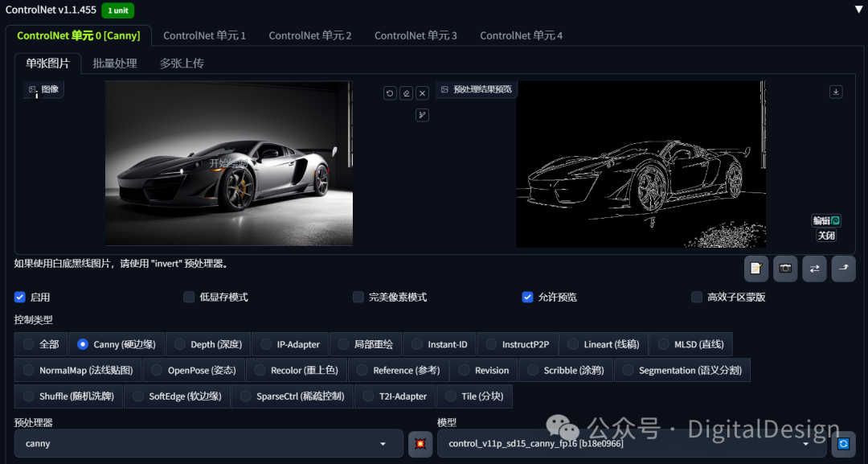The image size is (868, 464).
Task: Send image dimensions using curved arrow icon
Action: tap(843, 269)
